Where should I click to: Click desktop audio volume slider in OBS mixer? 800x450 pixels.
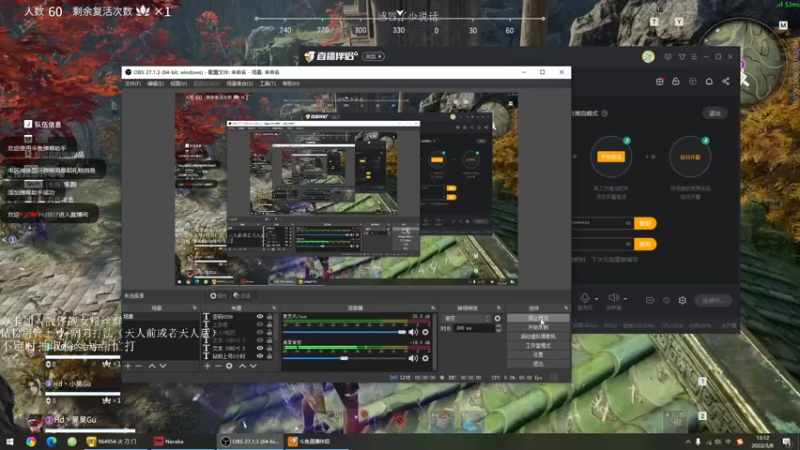coord(344,359)
